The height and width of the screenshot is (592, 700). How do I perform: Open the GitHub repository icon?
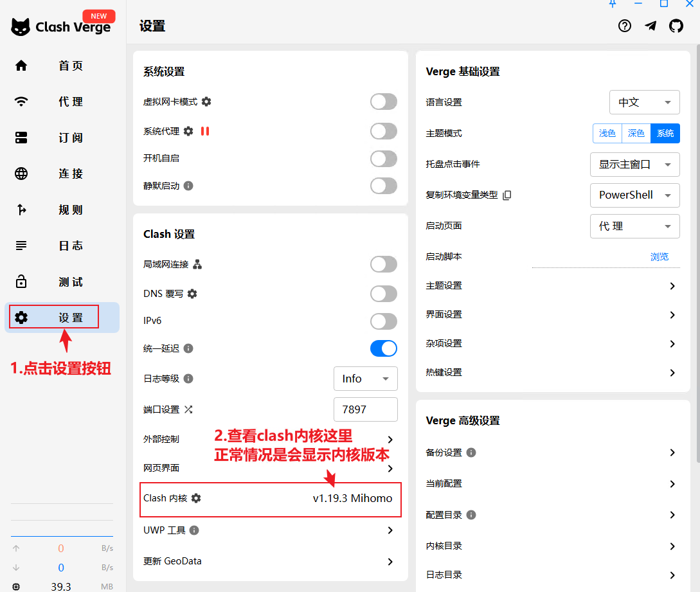coord(676,26)
